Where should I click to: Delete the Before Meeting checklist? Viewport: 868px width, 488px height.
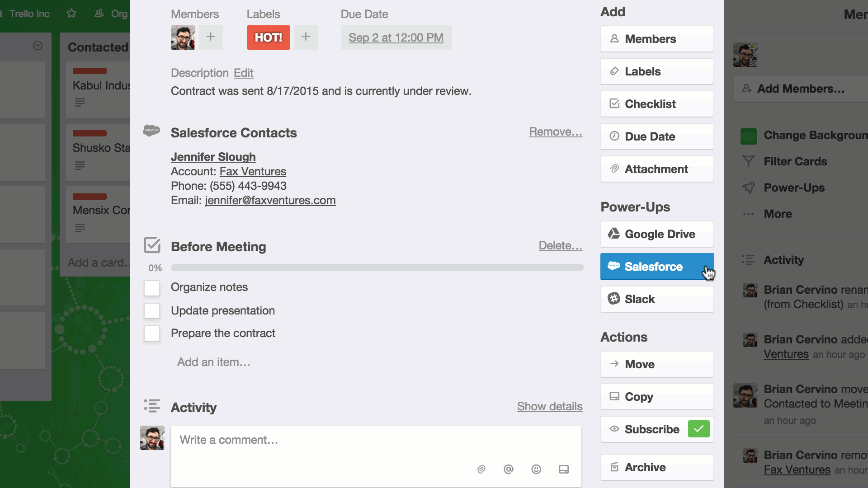coord(560,245)
